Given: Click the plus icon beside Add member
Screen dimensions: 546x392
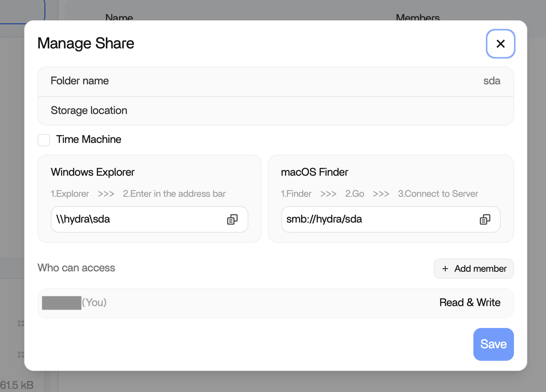Looking at the screenshot, I should coord(445,269).
